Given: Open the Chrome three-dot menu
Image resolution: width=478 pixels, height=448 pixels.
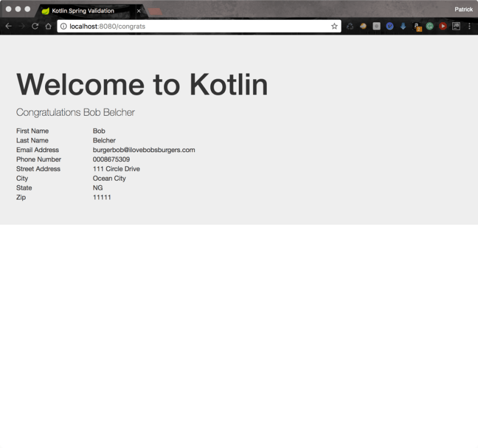Looking at the screenshot, I should [469, 26].
